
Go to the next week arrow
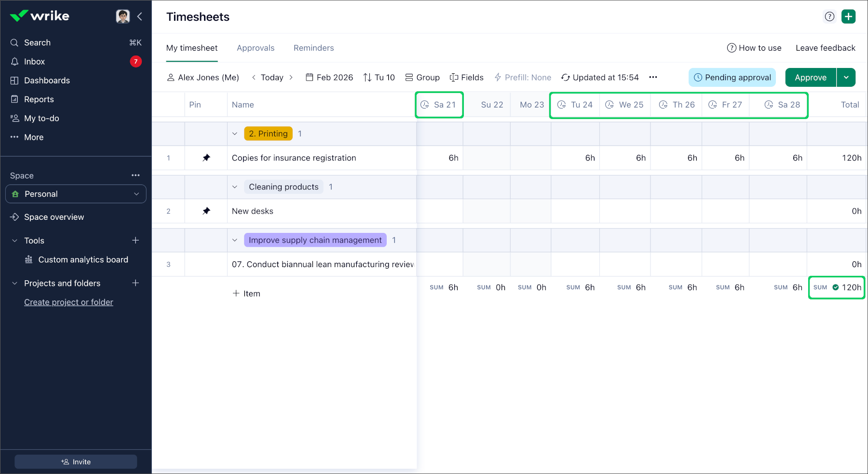(291, 77)
